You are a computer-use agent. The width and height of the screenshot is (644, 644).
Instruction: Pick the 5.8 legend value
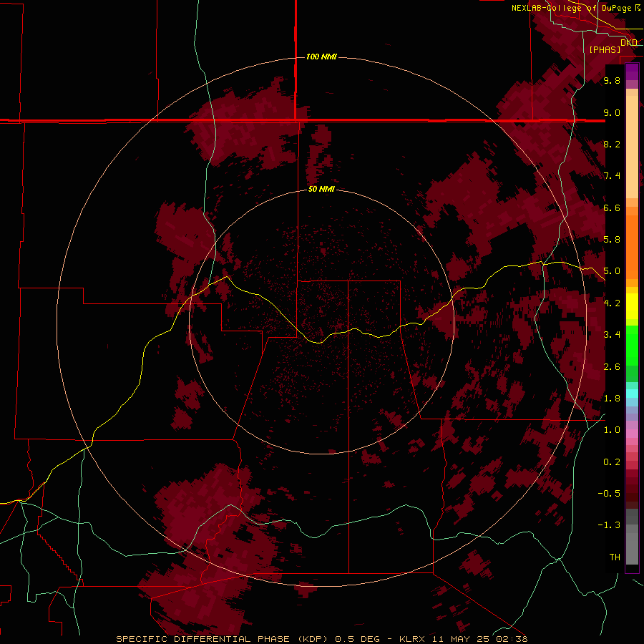(x=612, y=240)
